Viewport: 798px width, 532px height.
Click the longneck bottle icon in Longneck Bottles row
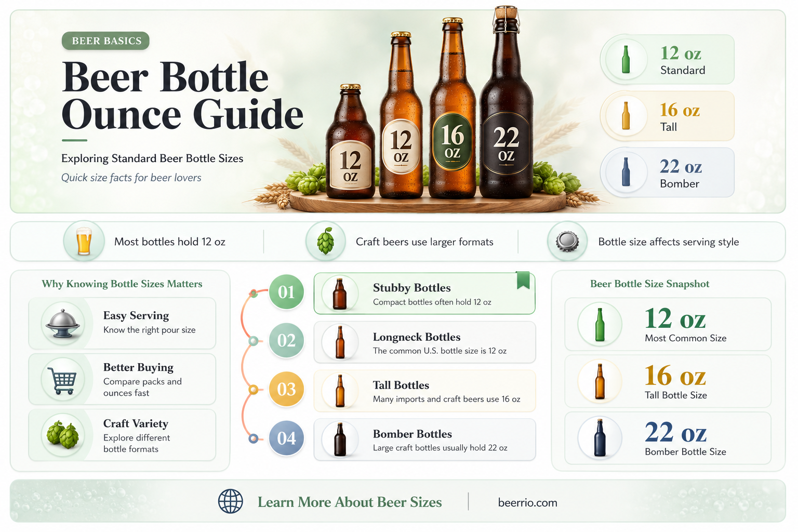coord(340,342)
